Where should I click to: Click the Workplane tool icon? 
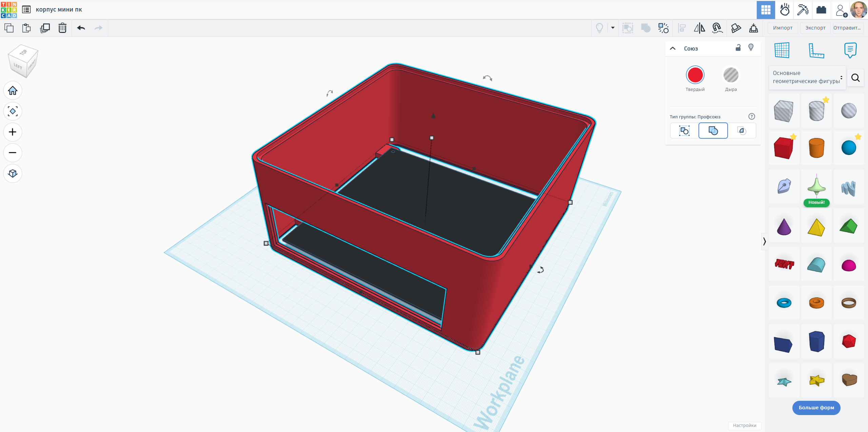[x=782, y=51]
